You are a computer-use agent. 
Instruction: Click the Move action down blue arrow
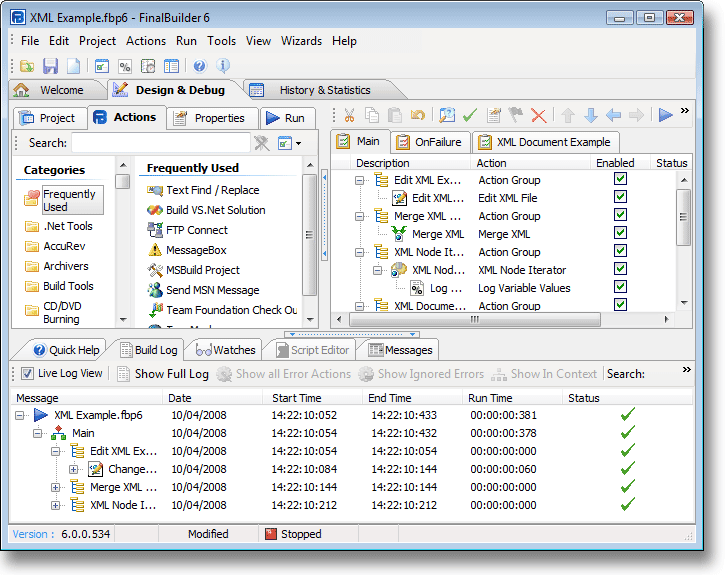(591, 115)
